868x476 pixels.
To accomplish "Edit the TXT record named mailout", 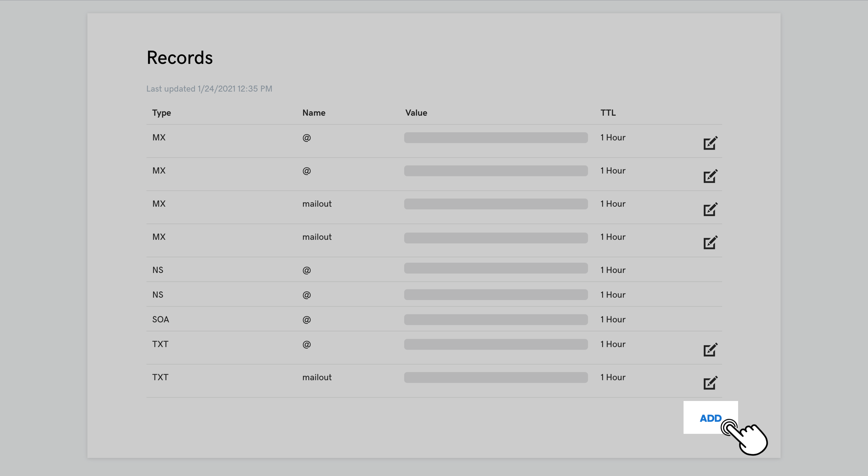I will (x=710, y=383).
